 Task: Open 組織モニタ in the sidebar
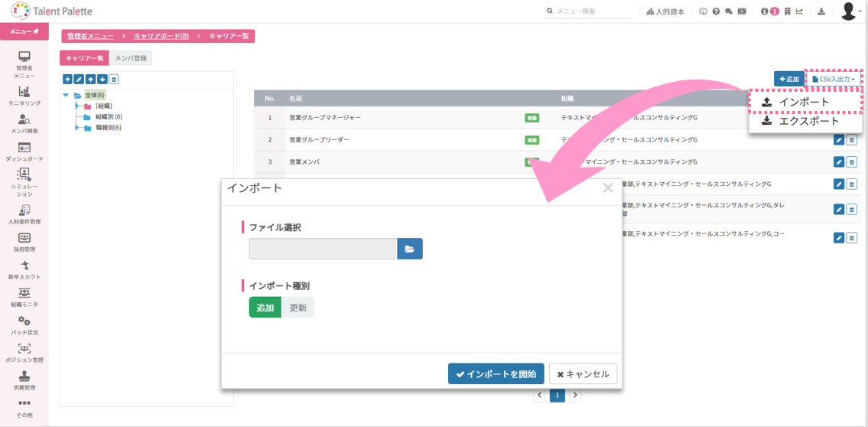point(24,297)
